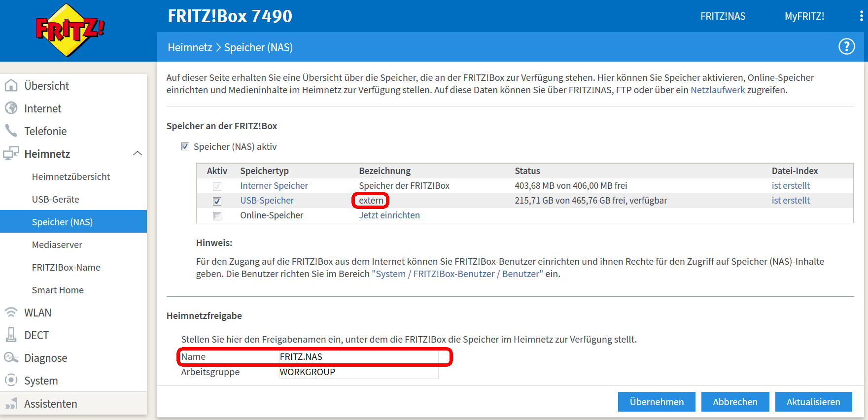Click the System gear icon

[x=11, y=381]
